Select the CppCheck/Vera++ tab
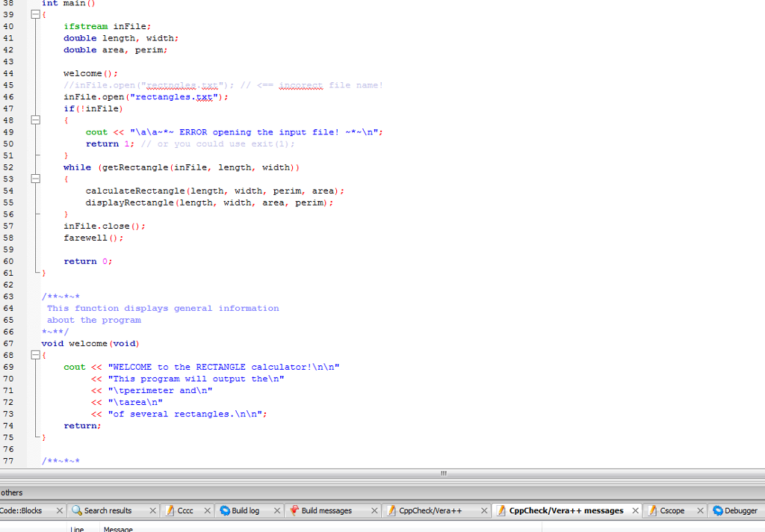This screenshot has height=532, width=765. [430, 510]
